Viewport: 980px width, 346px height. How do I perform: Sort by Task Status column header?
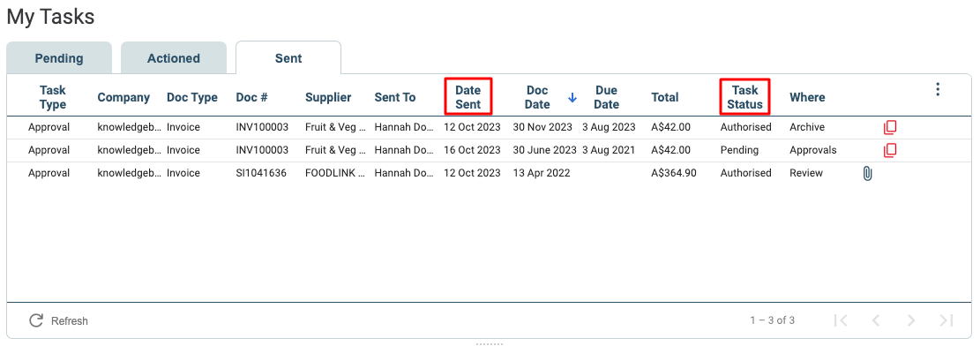click(745, 97)
